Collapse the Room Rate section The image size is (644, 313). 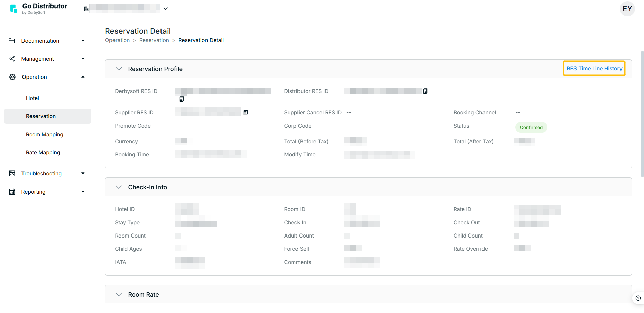119,294
